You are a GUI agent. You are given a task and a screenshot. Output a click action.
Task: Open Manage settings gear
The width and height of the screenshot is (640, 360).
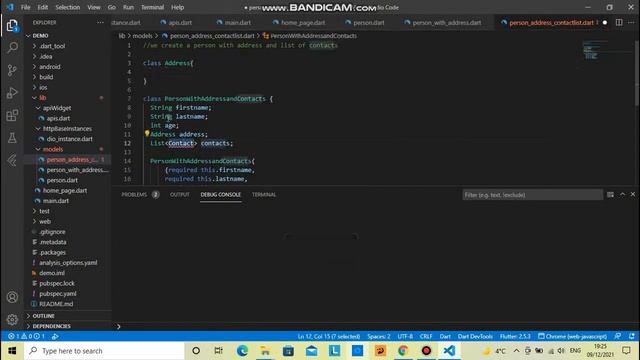click(x=12, y=319)
